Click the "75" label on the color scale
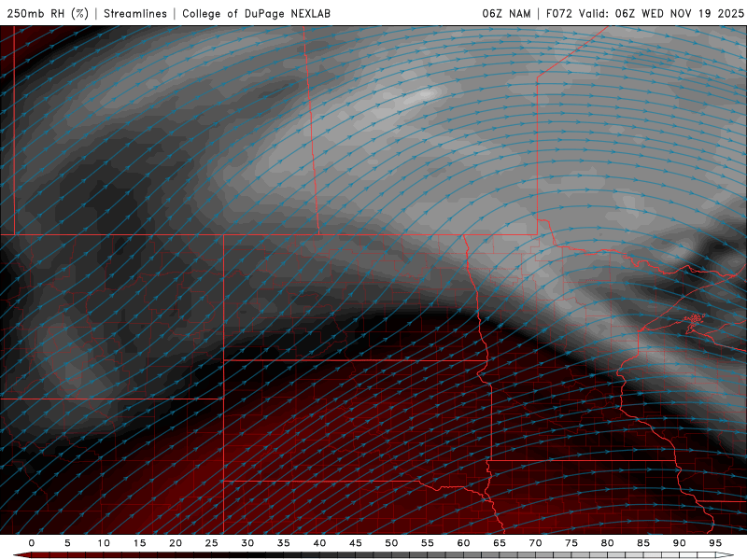This screenshot has width=747, height=560. coord(571,543)
